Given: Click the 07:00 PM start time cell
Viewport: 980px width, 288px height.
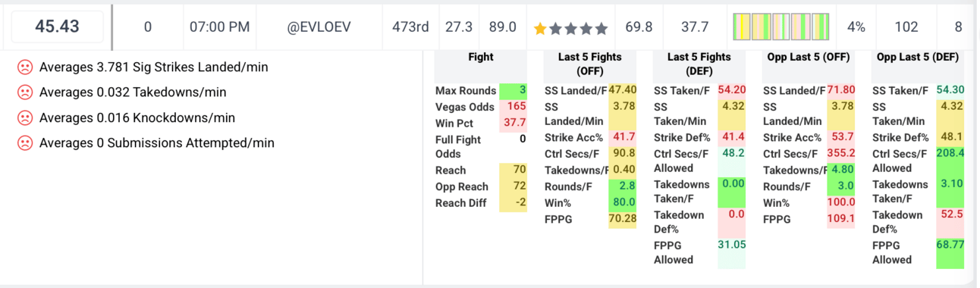Looking at the screenshot, I should click(x=219, y=27).
